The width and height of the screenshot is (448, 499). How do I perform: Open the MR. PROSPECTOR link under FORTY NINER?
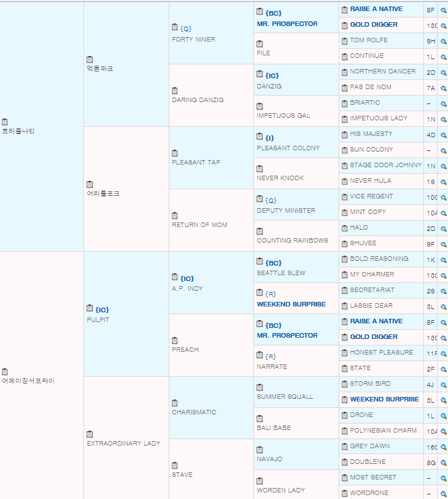[x=287, y=23]
